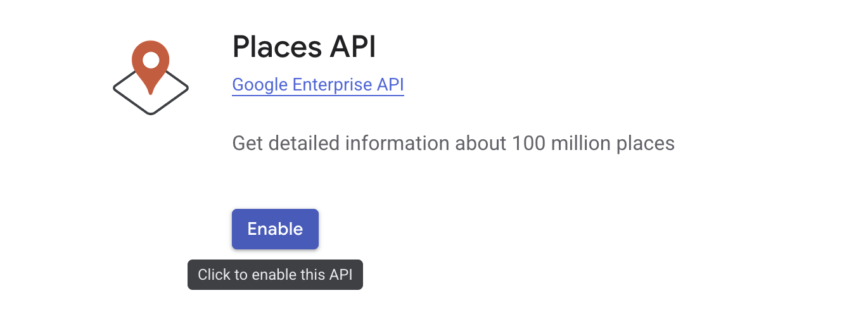Image resolution: width=868 pixels, height=319 pixels.
Task: Click the white circle inside the pin
Action: tap(151, 60)
